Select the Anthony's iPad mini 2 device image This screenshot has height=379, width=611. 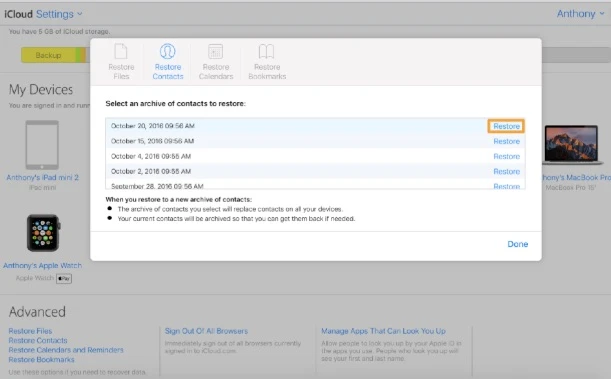click(x=42, y=145)
